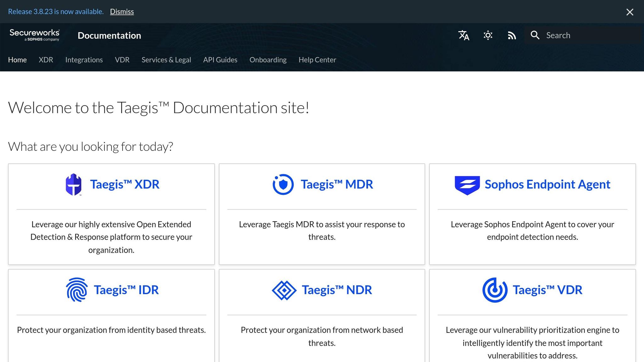Open the Release 3.8.23 announcement link
The image size is (644, 362).
[x=56, y=12]
